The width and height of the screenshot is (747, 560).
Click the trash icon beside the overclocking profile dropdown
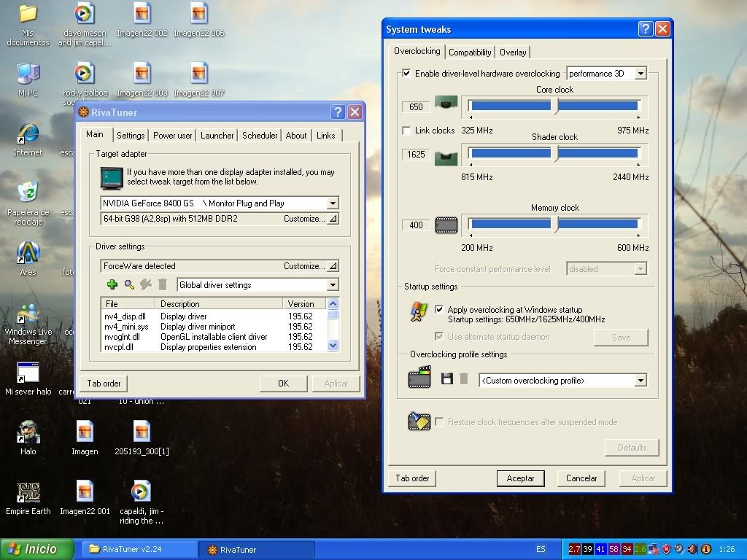coord(463,379)
